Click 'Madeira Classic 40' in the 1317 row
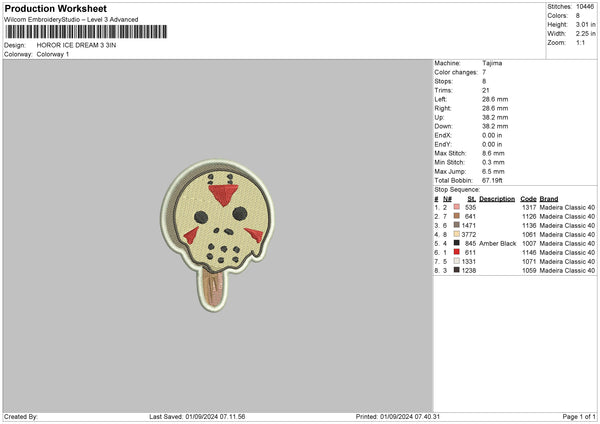The width and height of the screenshot is (600, 424). 567,207
